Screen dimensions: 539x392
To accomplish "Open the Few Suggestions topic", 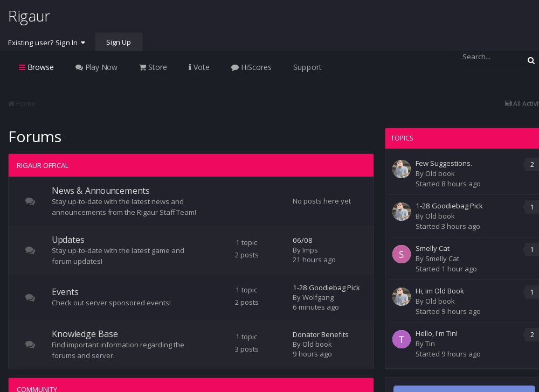I will pyautogui.click(x=444, y=163).
